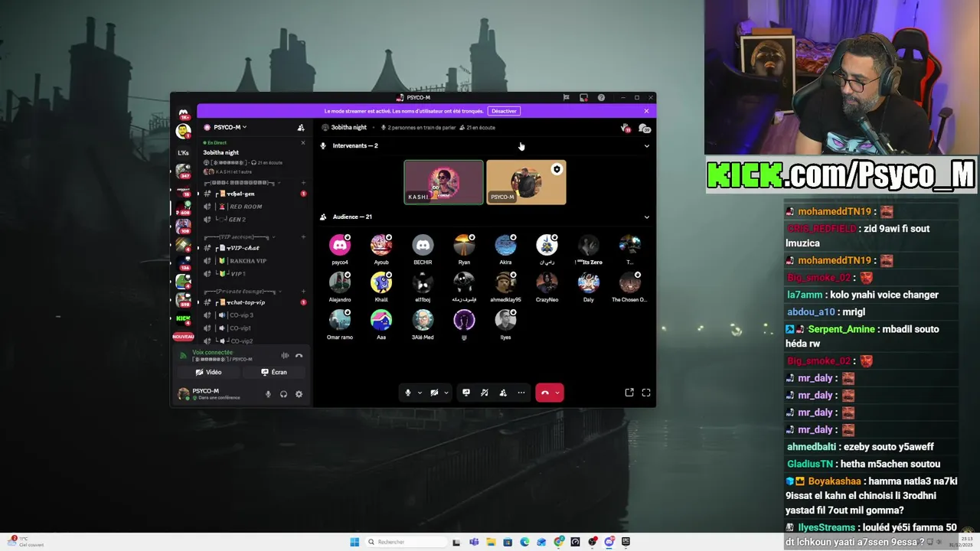Open the weather widget in taskbar

point(24,542)
